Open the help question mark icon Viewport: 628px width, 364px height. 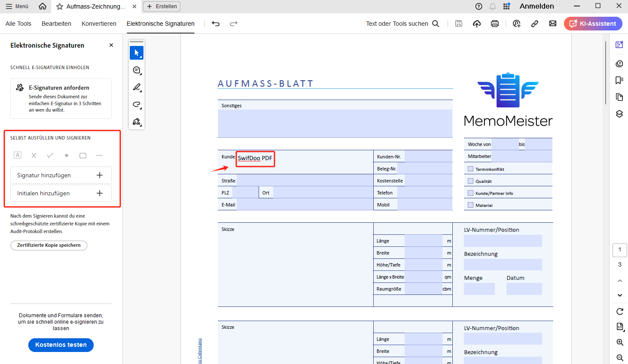click(479, 6)
